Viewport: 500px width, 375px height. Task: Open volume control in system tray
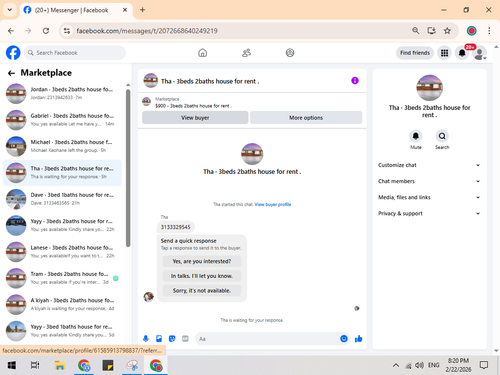[419, 365]
